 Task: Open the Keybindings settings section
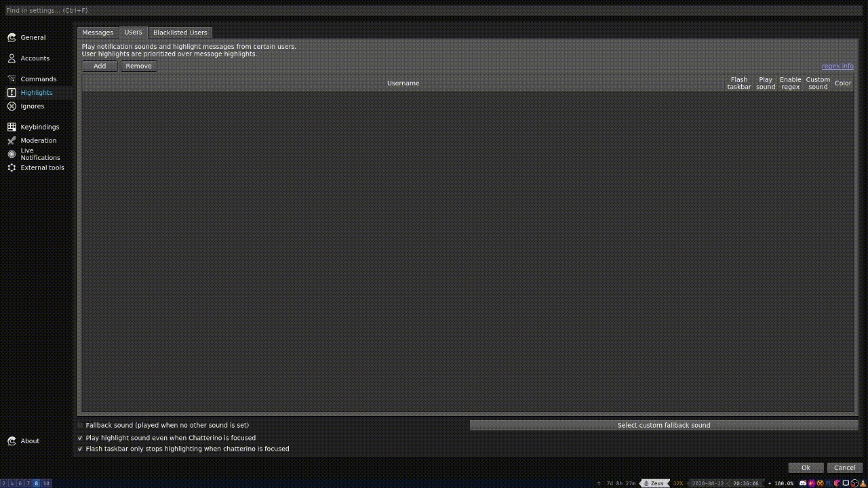click(39, 127)
